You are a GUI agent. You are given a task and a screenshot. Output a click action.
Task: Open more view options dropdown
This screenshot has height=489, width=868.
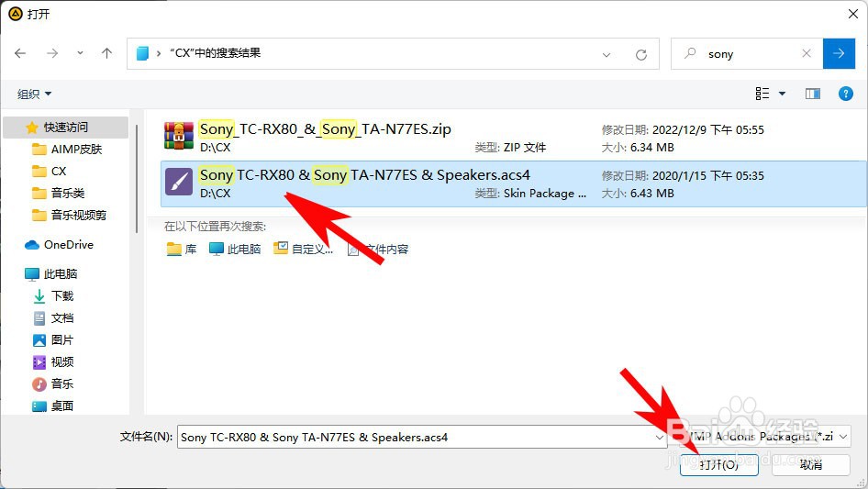click(782, 94)
